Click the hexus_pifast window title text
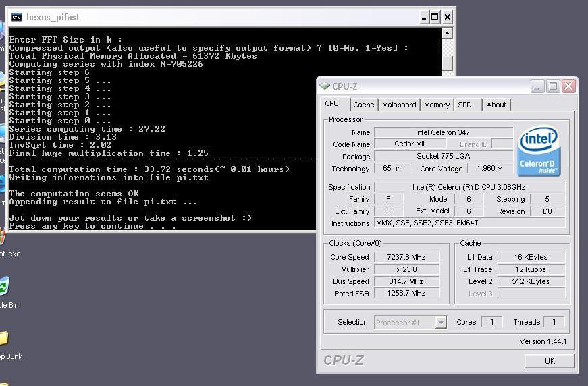 53,18
